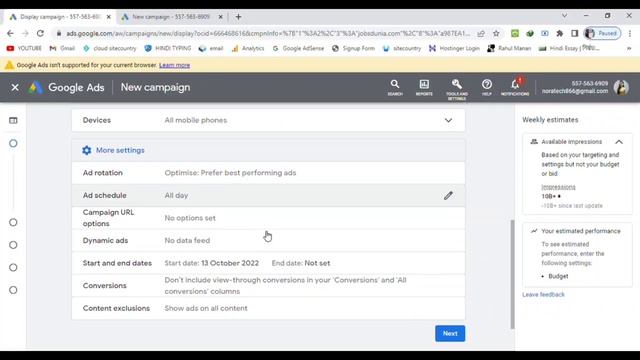640x360 pixels.
Task: Open the Analytics bookmark
Action: (x=248, y=48)
